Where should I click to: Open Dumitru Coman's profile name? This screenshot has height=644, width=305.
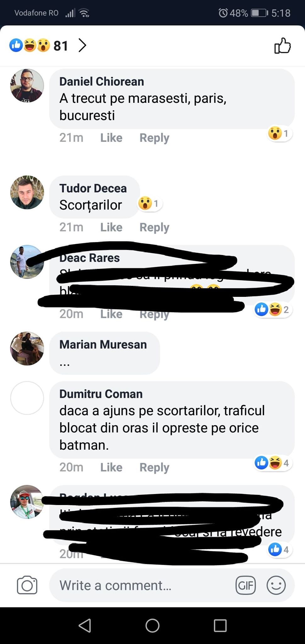point(101,394)
